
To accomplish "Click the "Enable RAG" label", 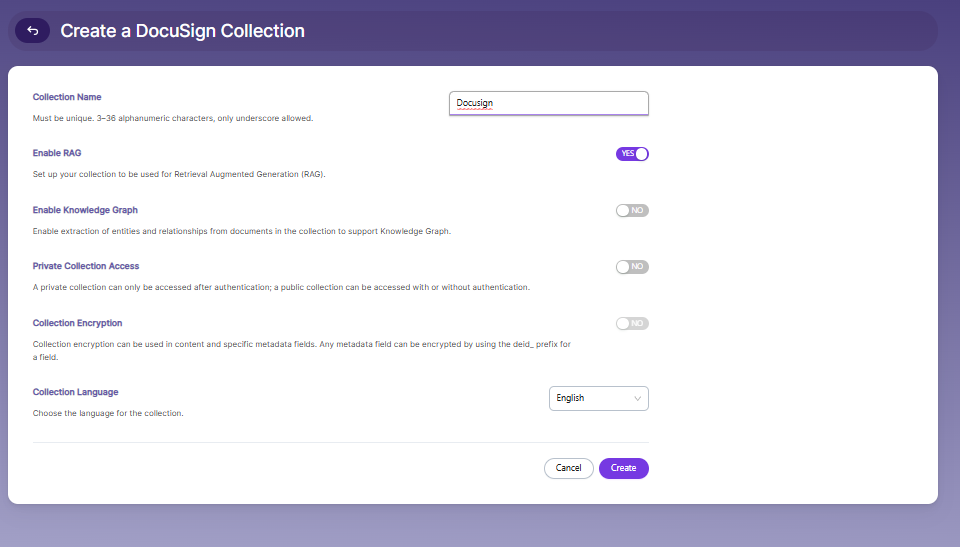I will tap(57, 153).
